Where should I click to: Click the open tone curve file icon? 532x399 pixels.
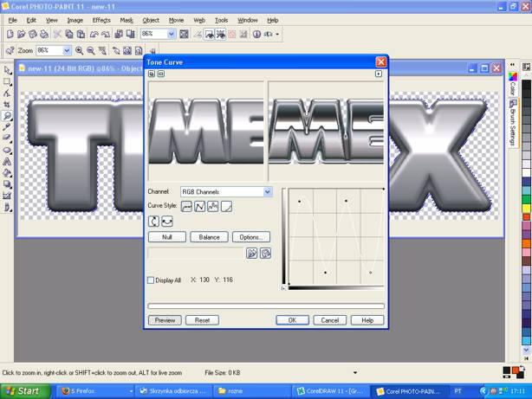coord(251,254)
